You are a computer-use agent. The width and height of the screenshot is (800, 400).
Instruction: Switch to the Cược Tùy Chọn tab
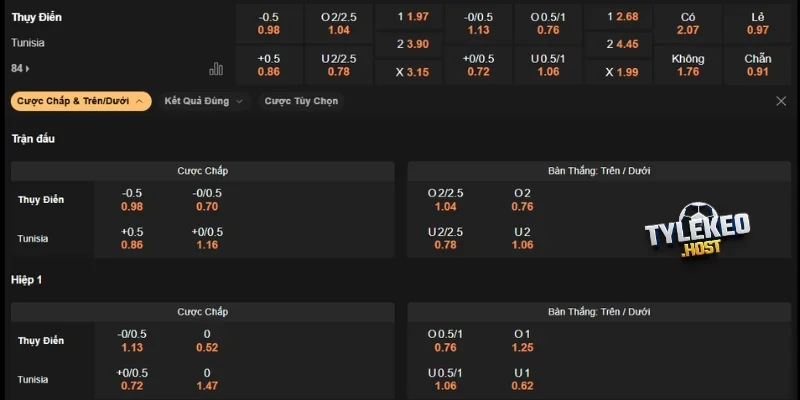pyautogui.click(x=301, y=101)
